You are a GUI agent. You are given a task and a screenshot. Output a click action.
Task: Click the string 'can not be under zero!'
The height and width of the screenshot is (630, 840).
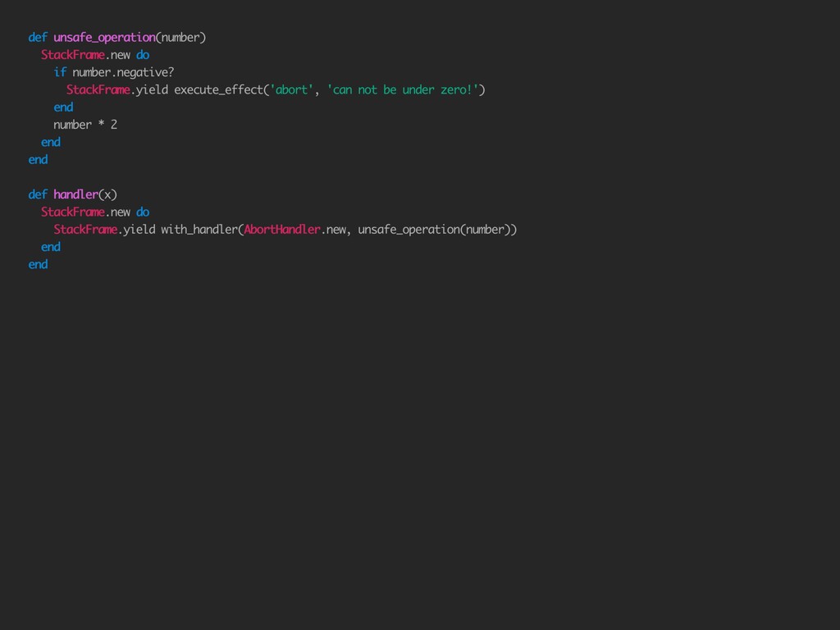(402, 89)
